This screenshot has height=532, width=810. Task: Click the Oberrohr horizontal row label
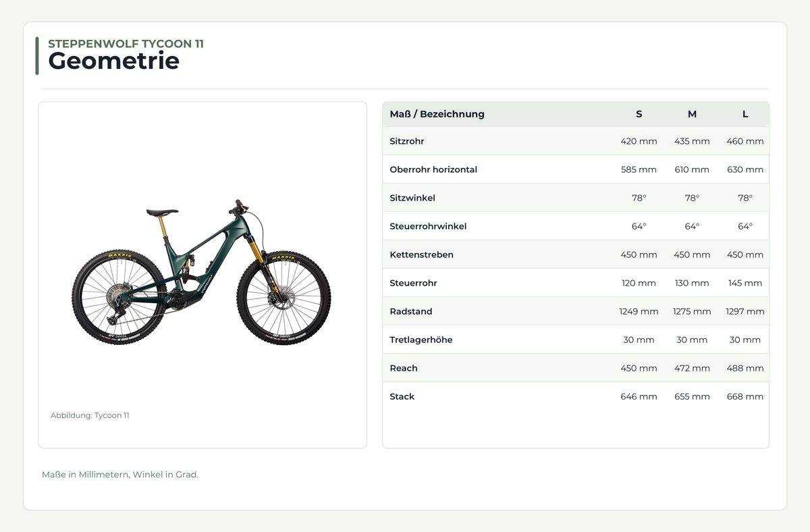433,169
